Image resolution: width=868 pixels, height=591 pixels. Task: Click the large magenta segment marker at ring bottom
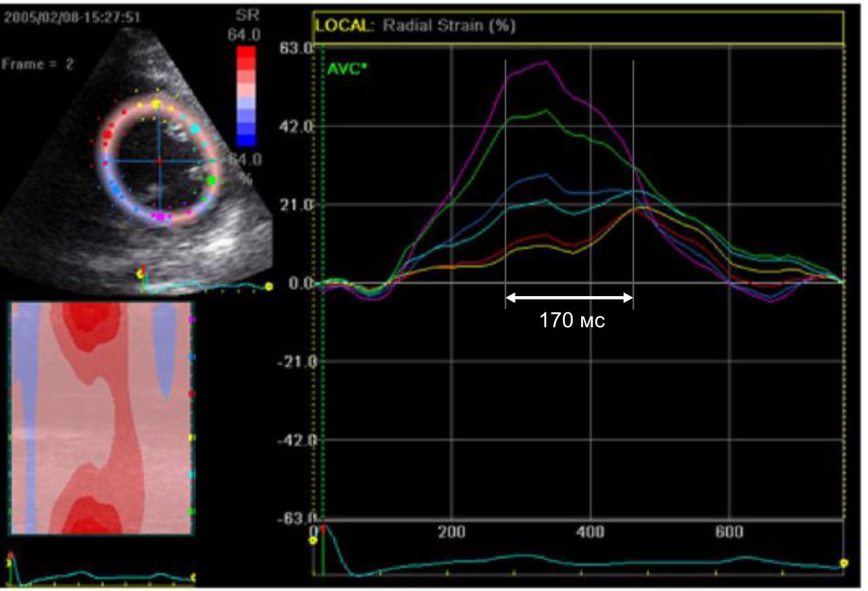(x=161, y=216)
